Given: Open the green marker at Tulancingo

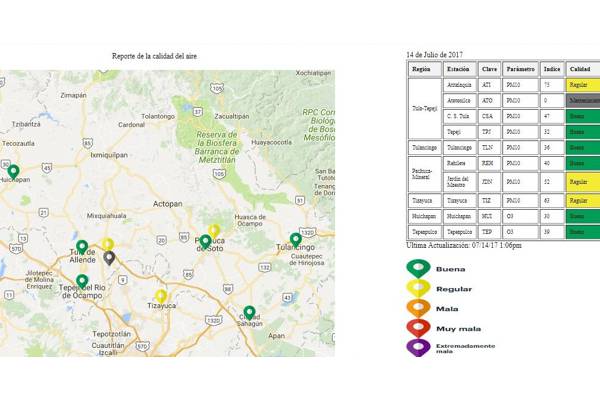Looking at the screenshot, I should click(x=295, y=240).
